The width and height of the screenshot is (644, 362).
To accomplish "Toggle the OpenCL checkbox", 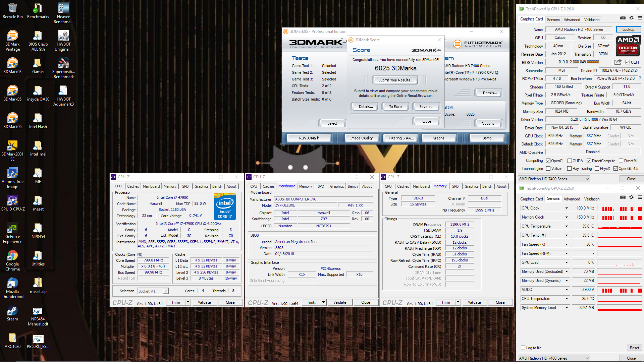I will point(548,161).
